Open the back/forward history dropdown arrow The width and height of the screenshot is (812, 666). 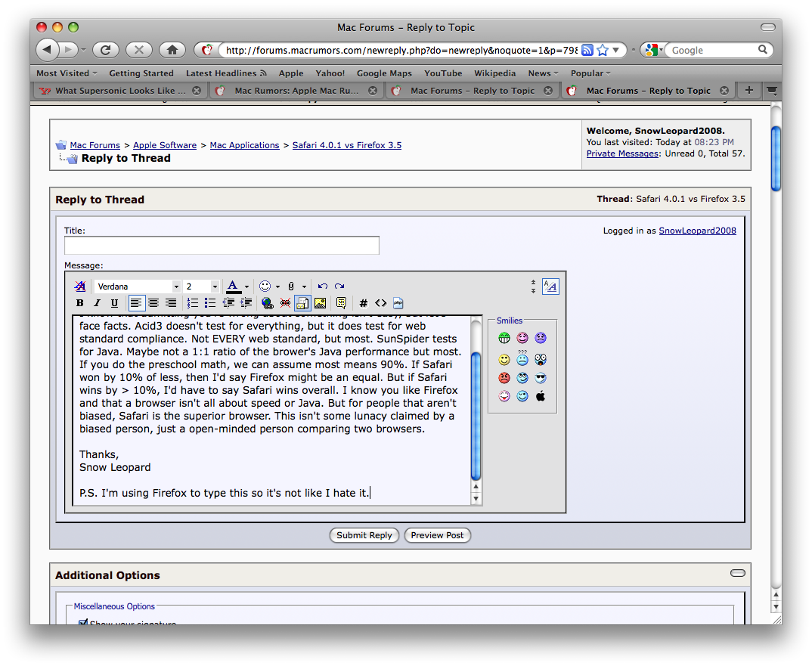(83, 50)
